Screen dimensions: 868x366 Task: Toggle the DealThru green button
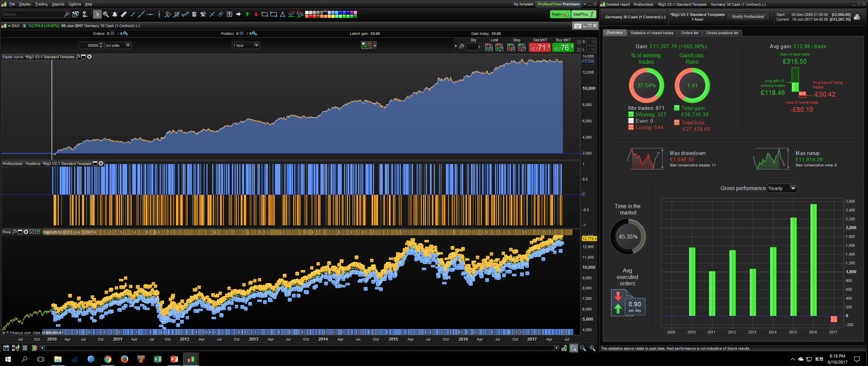coord(583,14)
